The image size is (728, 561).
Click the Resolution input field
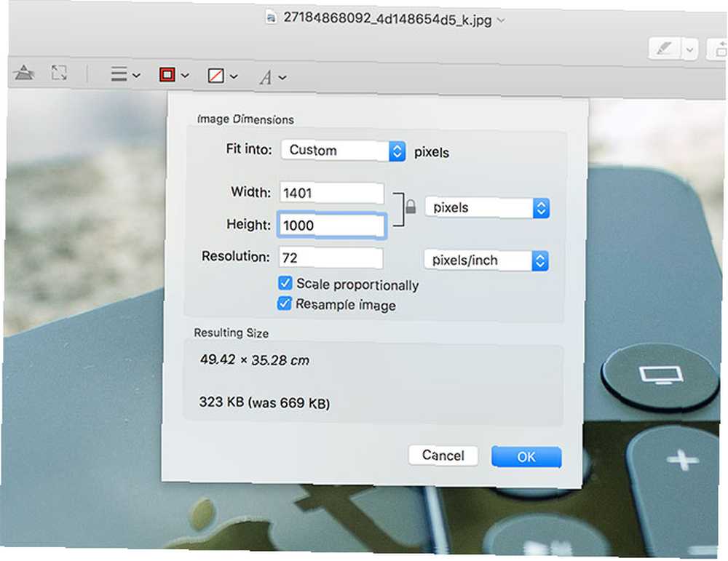[x=331, y=258]
